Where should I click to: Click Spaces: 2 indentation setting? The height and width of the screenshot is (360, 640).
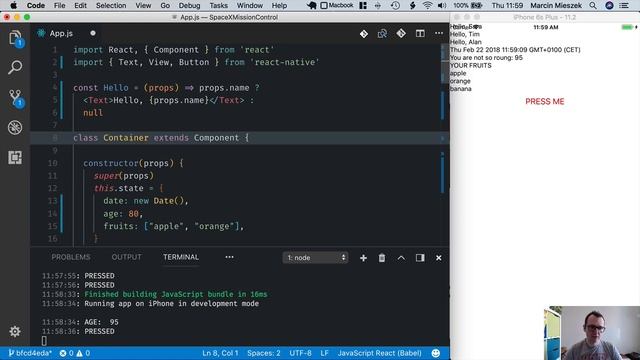[264, 353]
